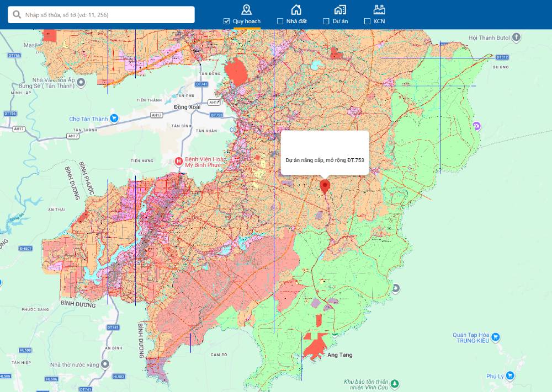Click Hội Thánh Butol church marker

pos(516,37)
